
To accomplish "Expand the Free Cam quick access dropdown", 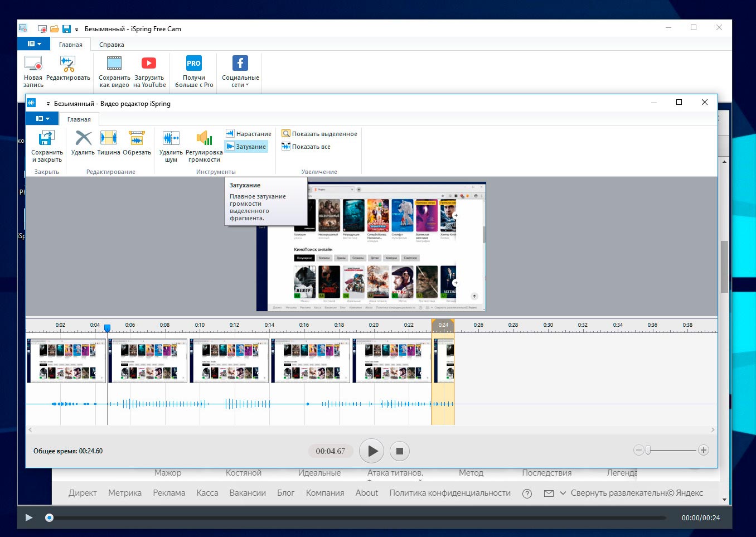I will point(77,29).
